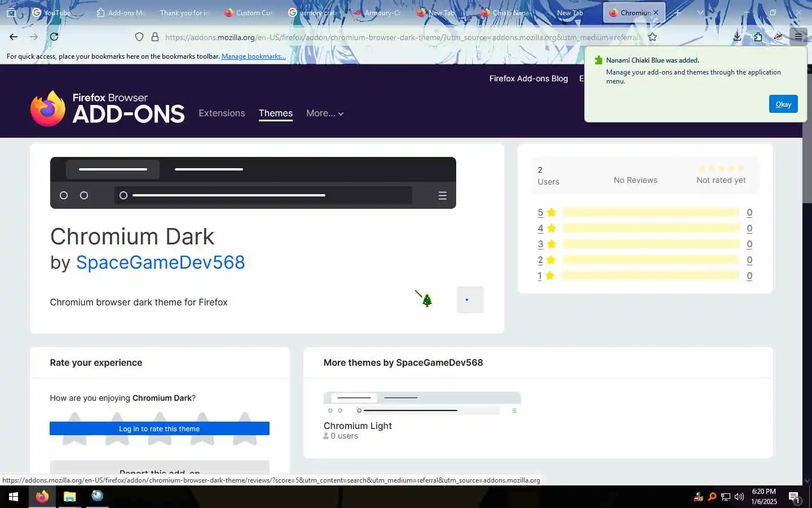The width and height of the screenshot is (812, 508).
Task: Open the volume control in system tray
Action: point(739,497)
